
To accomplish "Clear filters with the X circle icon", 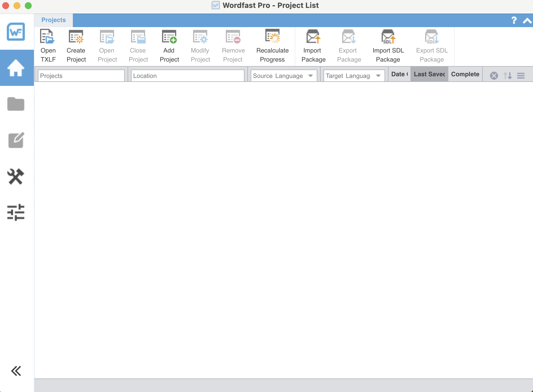I will point(494,76).
